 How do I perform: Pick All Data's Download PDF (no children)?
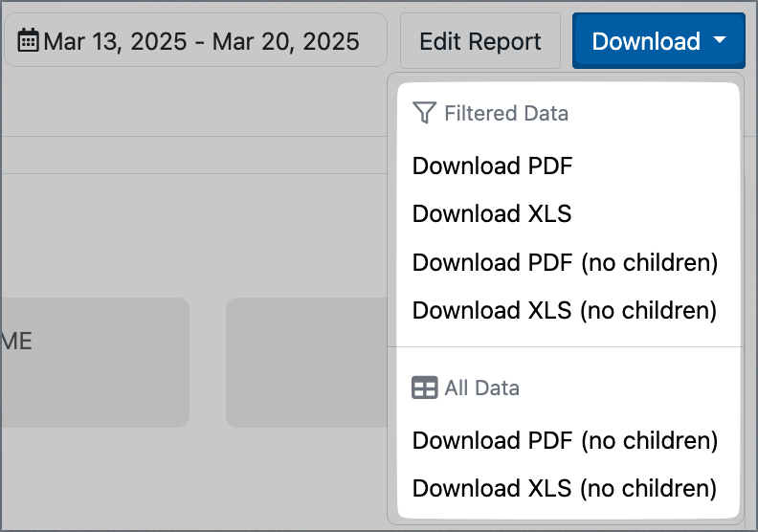pyautogui.click(x=565, y=440)
